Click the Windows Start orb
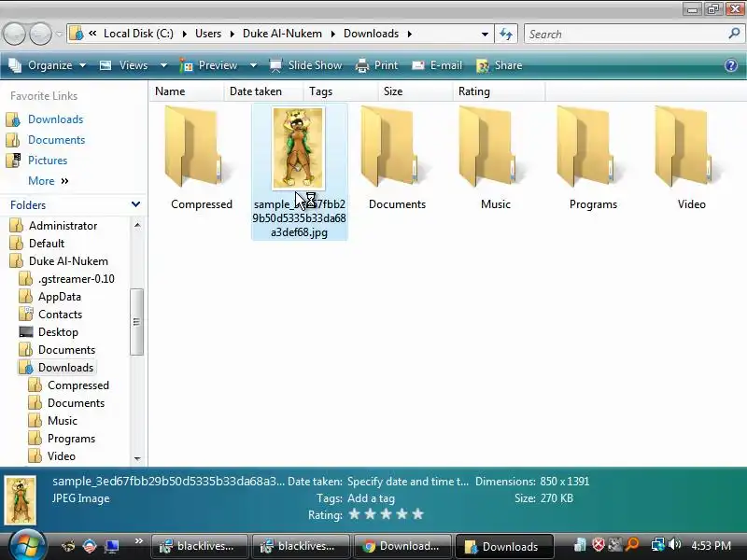 27,546
